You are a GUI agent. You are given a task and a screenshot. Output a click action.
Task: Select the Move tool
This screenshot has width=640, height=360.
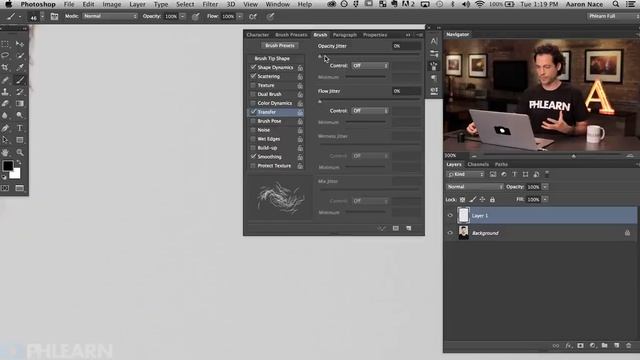pyautogui.click(x=20, y=44)
